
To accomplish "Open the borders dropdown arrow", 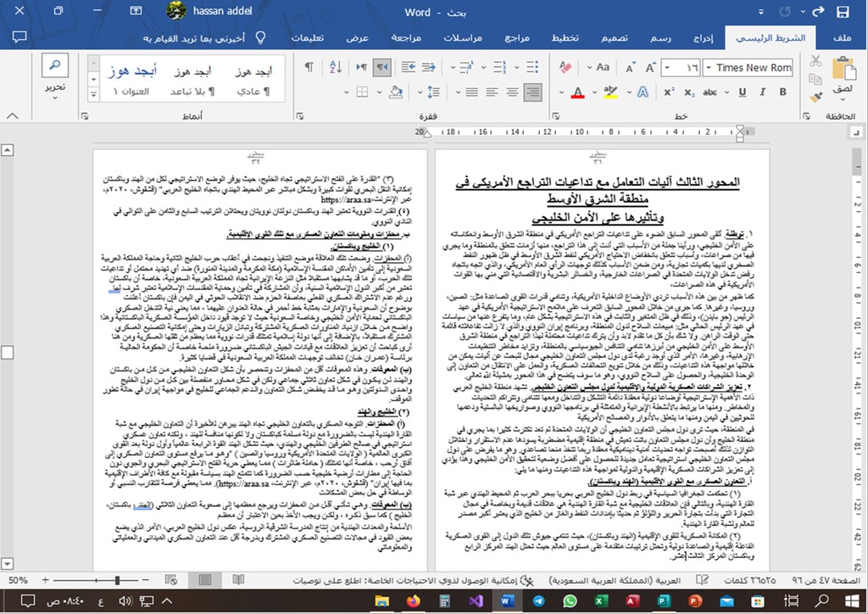I will (347, 92).
